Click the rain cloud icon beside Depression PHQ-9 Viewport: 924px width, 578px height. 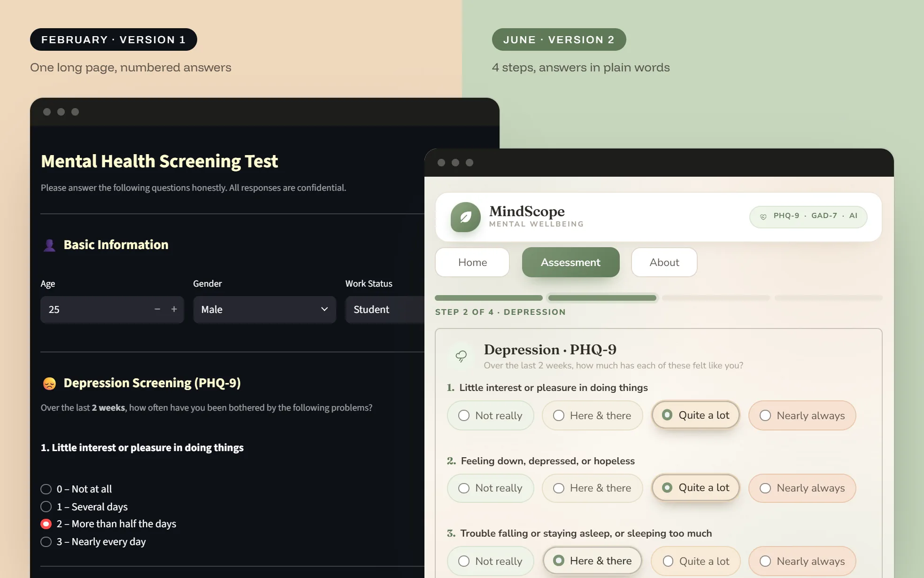point(461,356)
